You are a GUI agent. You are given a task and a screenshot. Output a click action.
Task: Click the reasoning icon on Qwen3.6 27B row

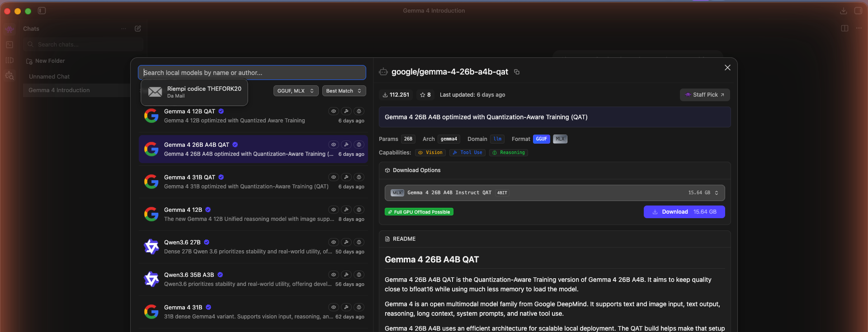(x=359, y=242)
